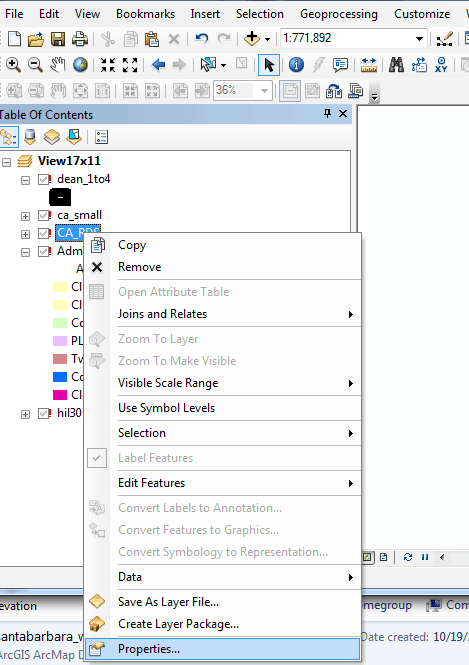This screenshot has width=469, height=665.
Task: Open the Geoprocessing menu
Action: click(339, 14)
